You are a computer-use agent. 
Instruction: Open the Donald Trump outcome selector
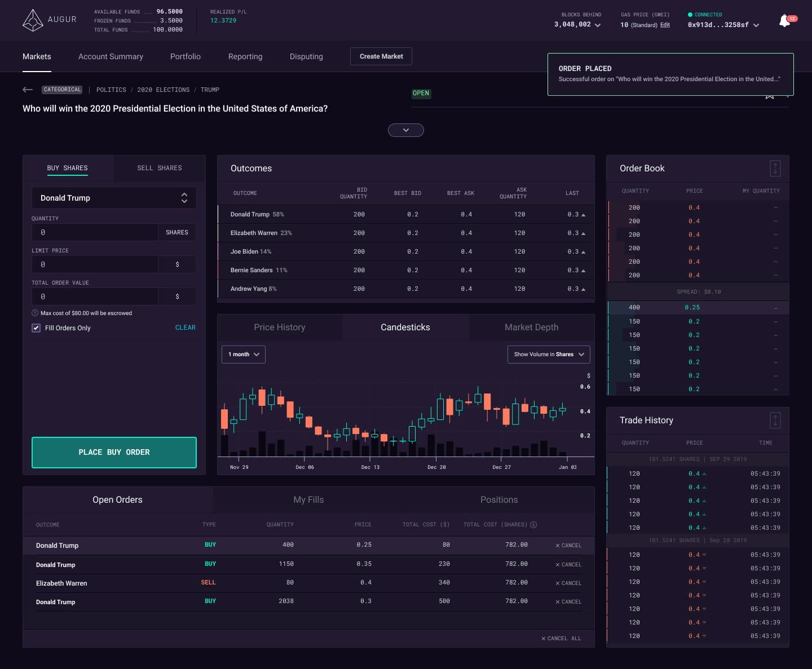(114, 198)
